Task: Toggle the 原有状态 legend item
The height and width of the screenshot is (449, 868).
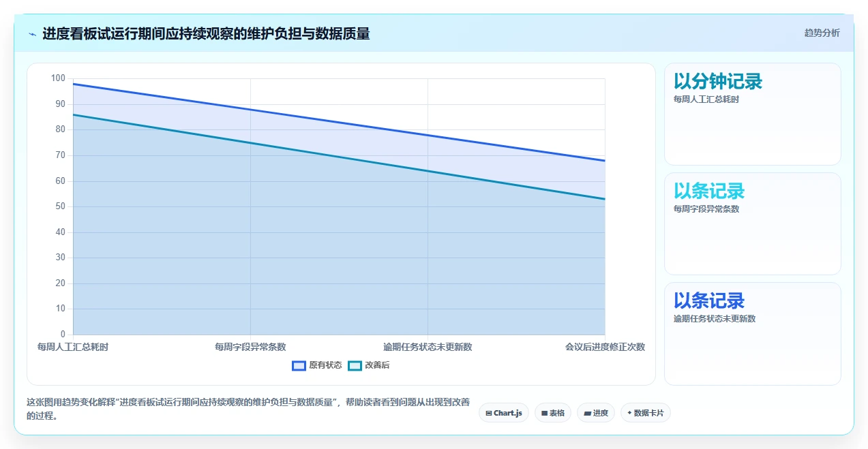Action: pyautogui.click(x=317, y=365)
